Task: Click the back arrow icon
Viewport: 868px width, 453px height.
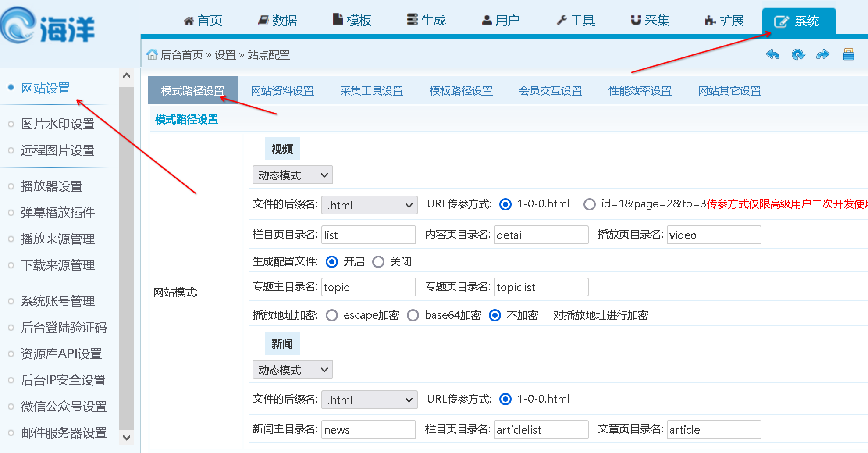Action: click(773, 54)
